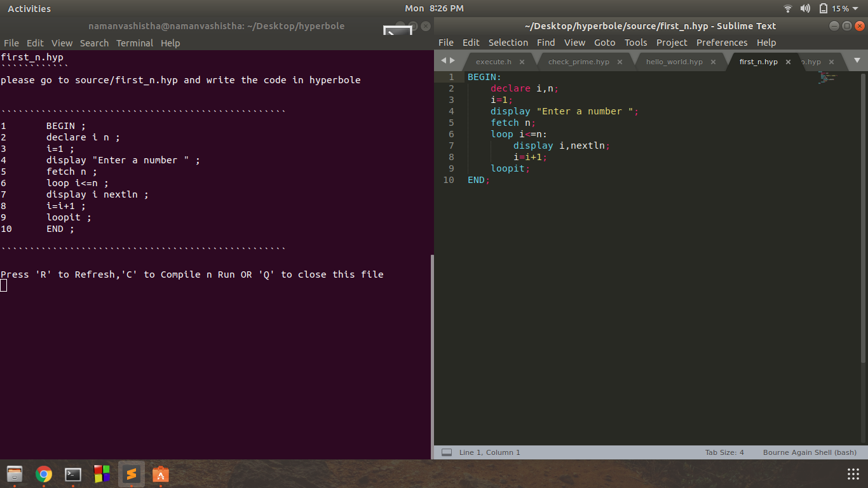Launch Google Chrome from the dock
This screenshot has width=868, height=488.
click(44, 474)
